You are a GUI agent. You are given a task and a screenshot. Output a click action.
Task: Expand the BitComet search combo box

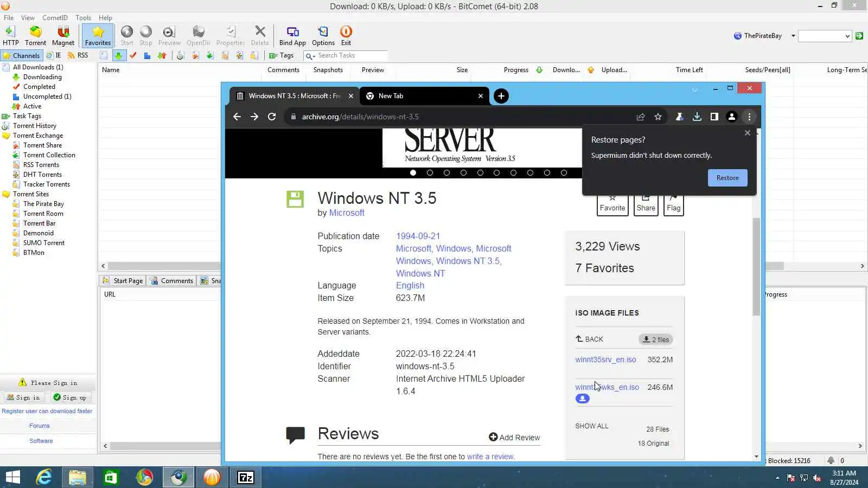(847, 36)
